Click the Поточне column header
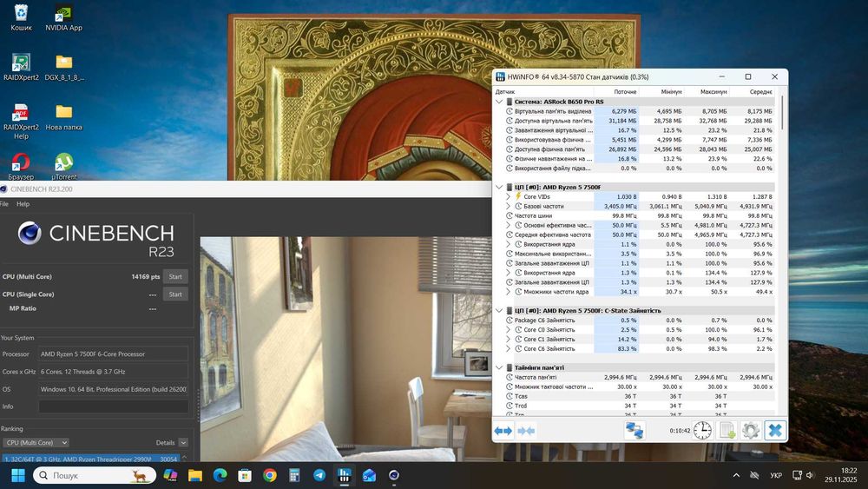 click(616, 91)
